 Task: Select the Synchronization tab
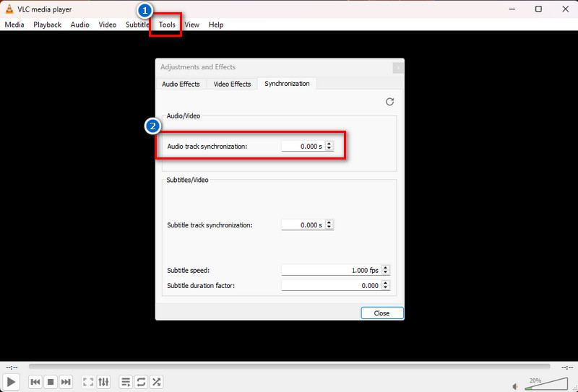pos(287,84)
